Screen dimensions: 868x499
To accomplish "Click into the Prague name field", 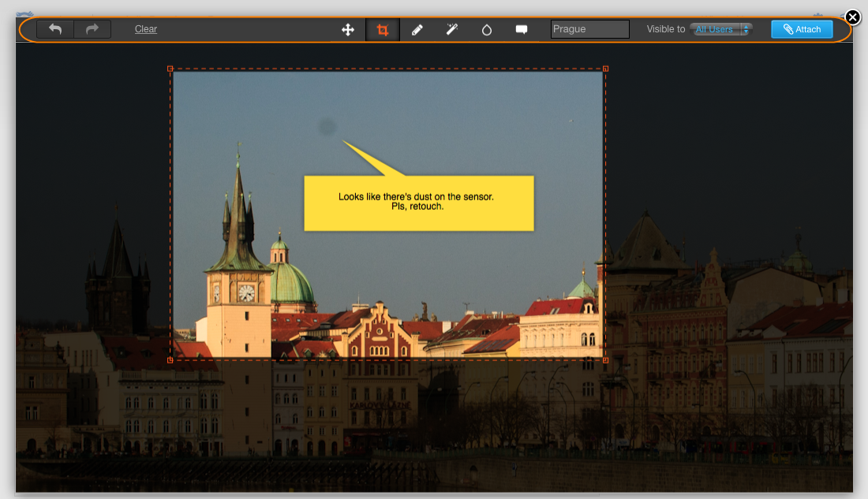I will coord(589,29).
